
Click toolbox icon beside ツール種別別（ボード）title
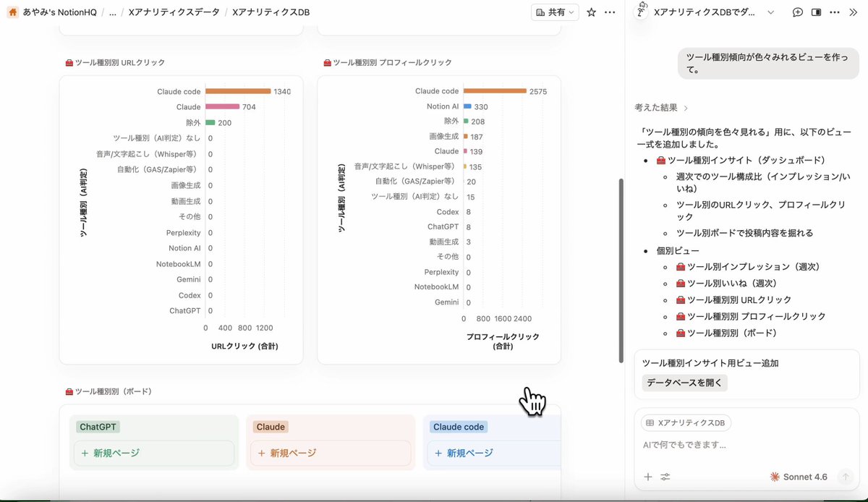click(x=69, y=391)
